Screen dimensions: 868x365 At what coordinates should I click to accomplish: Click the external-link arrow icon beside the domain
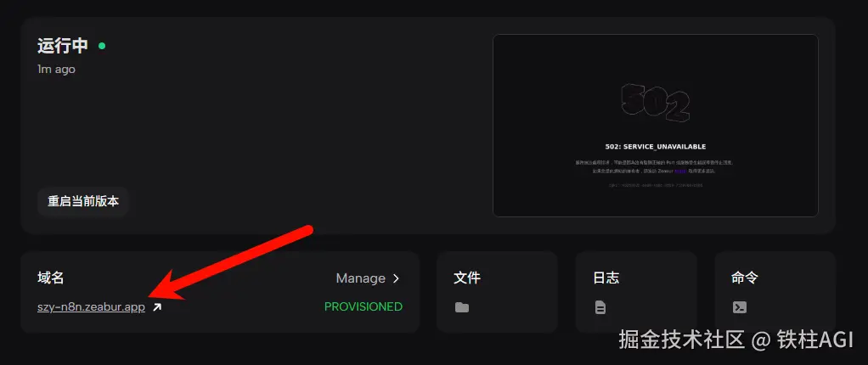(x=157, y=307)
